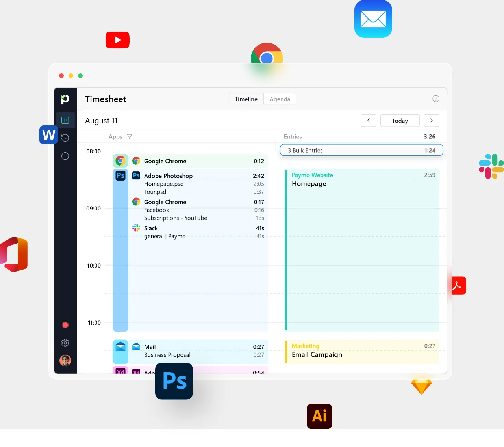The height and width of the screenshot is (447, 504).
Task: Expand the 3 Bulk Entries row
Action: 361,150
